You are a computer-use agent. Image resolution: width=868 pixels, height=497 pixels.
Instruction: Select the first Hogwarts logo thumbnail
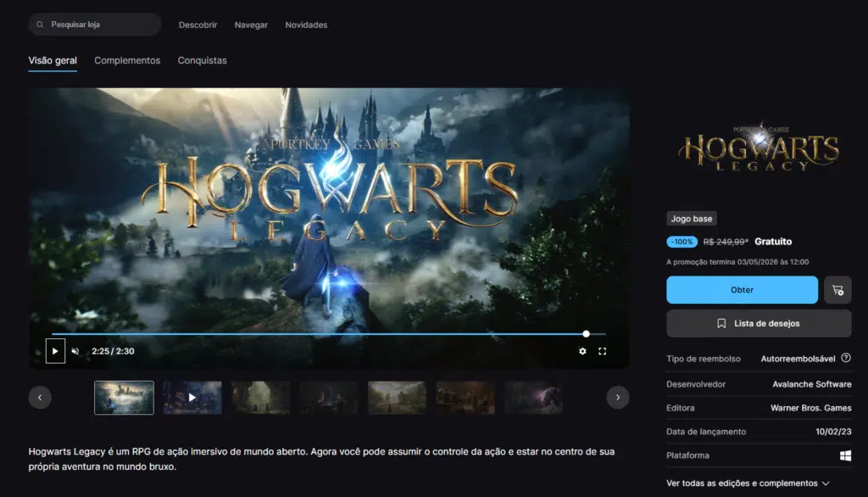(x=124, y=397)
